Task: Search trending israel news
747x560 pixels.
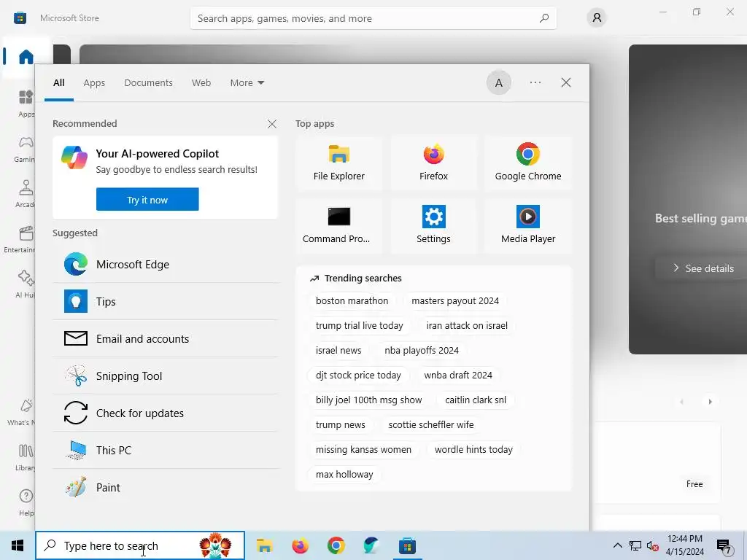Action: pos(338,351)
